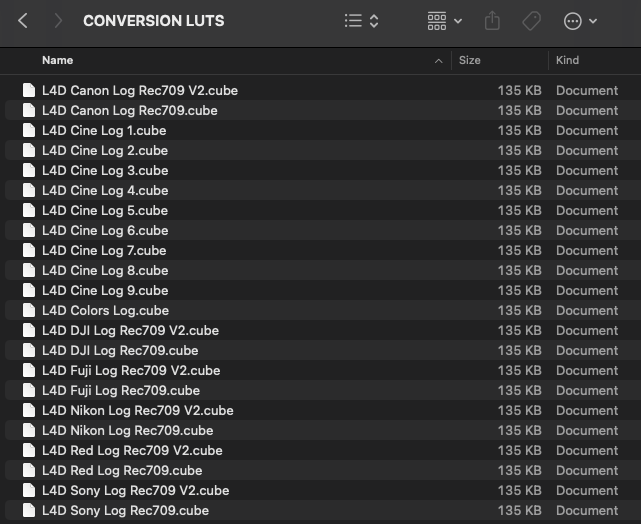Click file icon for L4D Cine Log 7.cube
Viewport: 641px width, 524px height.
click(29, 250)
